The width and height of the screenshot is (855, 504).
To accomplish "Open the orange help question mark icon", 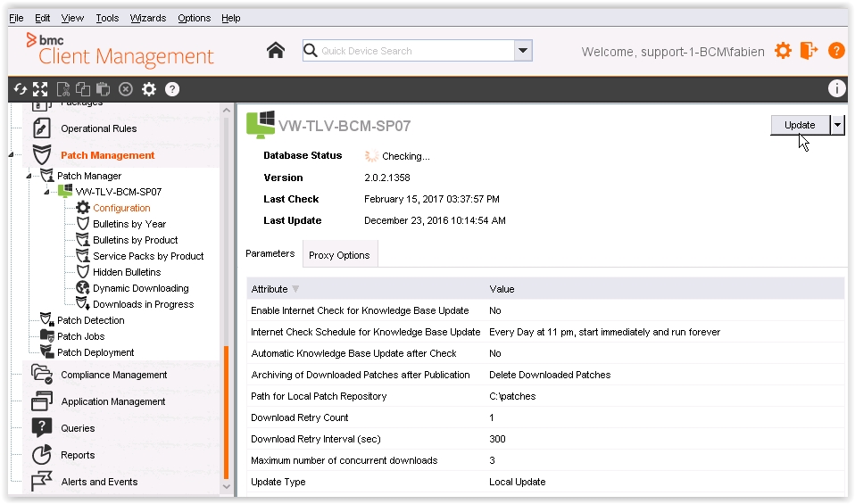I will (836, 51).
